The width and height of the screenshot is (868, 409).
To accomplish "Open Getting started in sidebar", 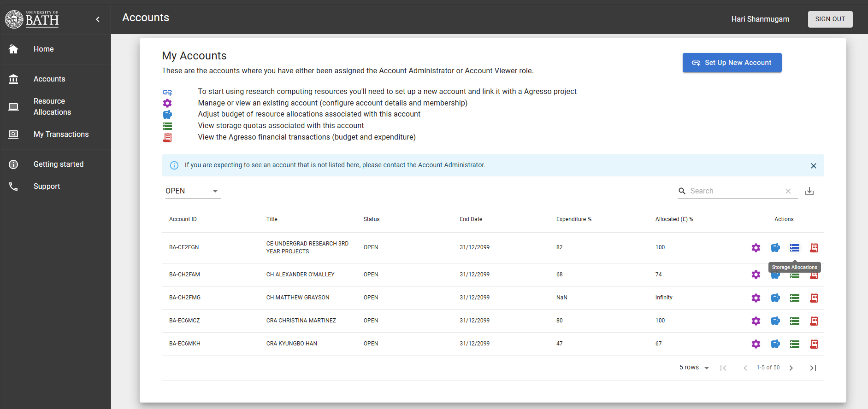I will (x=55, y=164).
